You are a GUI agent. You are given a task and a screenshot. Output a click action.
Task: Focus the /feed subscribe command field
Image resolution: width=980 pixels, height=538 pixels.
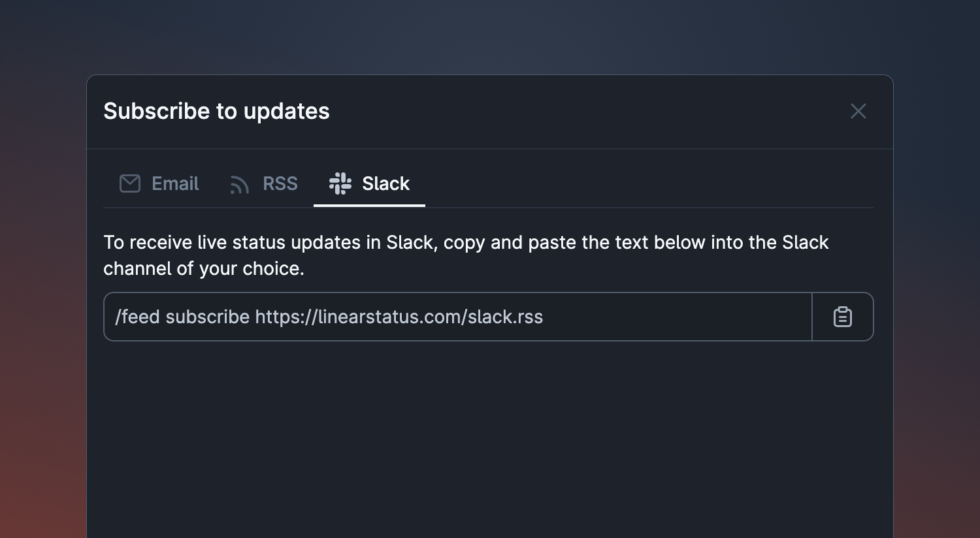[x=458, y=317]
